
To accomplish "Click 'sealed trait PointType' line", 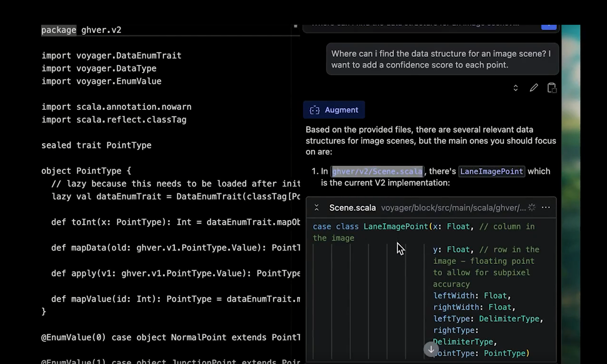I will (96, 145).
